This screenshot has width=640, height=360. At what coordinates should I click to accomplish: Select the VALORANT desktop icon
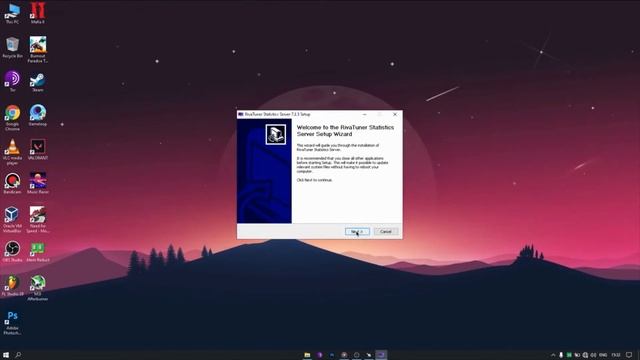(38, 149)
